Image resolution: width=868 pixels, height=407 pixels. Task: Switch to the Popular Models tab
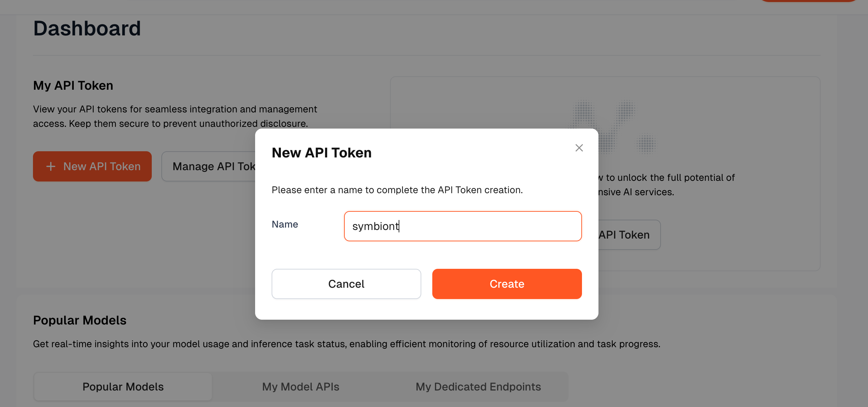point(123,387)
